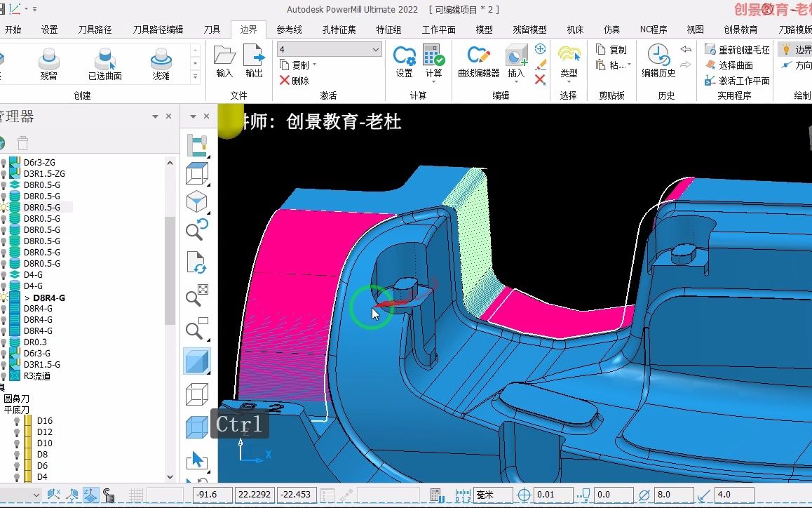Click the Copy (复制) clipboard button
This screenshot has width=812, height=508.
[611, 50]
